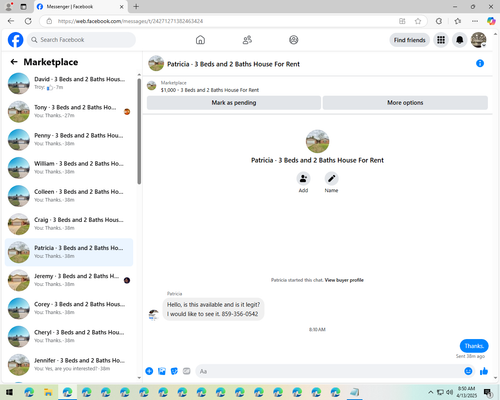Open the Home feed icon
Screen dimensions: 500x400
[x=200, y=40]
